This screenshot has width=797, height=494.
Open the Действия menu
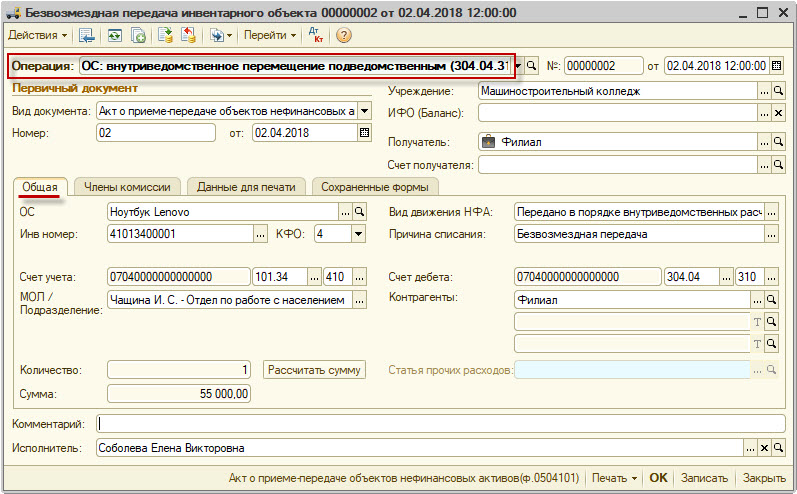point(38,35)
